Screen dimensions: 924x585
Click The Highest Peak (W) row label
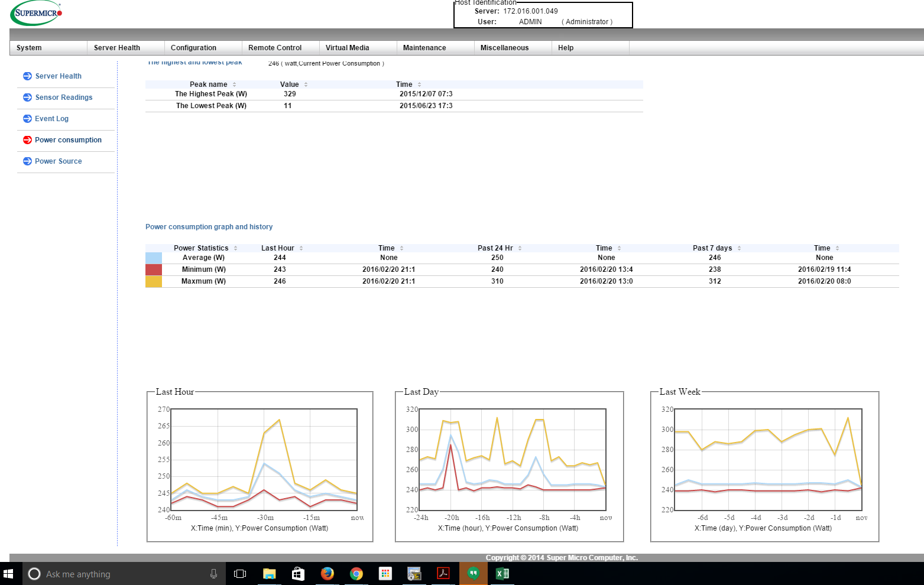tap(211, 94)
